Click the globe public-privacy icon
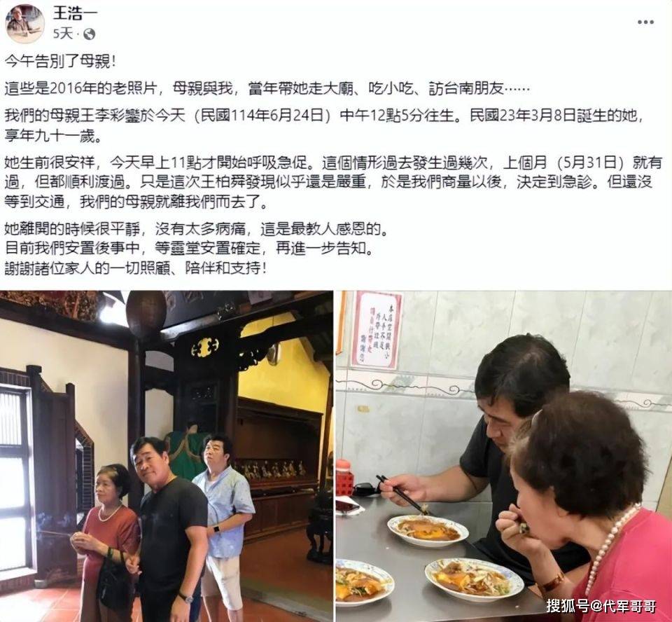The image size is (672, 622). pyautogui.click(x=89, y=34)
